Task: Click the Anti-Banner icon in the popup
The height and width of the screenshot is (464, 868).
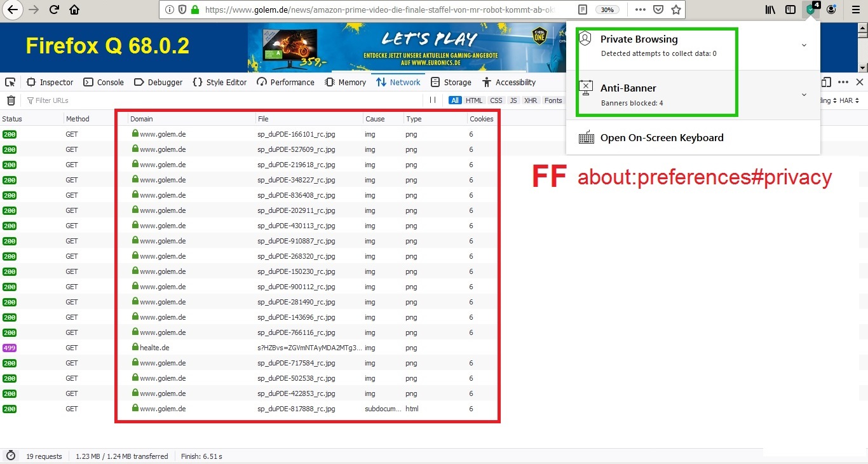Action: (585, 88)
